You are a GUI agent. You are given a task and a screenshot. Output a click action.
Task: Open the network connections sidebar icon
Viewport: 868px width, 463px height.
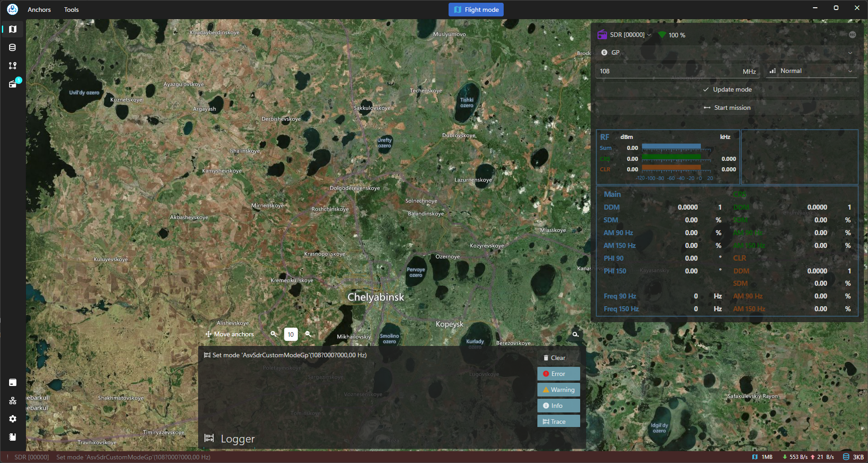click(13, 401)
